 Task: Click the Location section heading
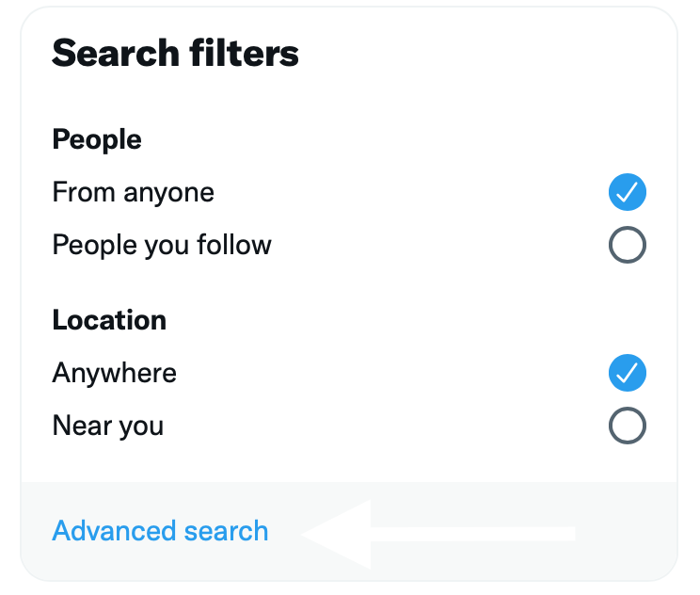point(109,320)
